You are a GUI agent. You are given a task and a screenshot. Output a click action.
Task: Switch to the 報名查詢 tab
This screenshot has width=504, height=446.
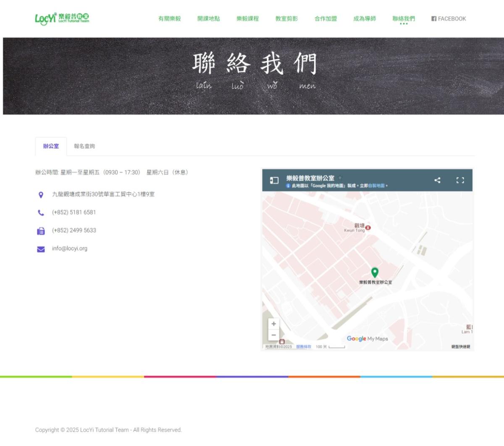[x=84, y=146]
